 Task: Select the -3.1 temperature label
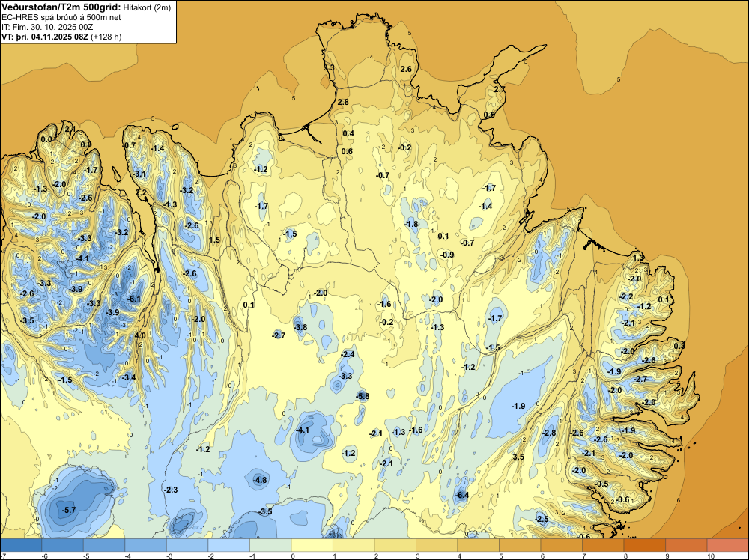pyautogui.click(x=139, y=174)
